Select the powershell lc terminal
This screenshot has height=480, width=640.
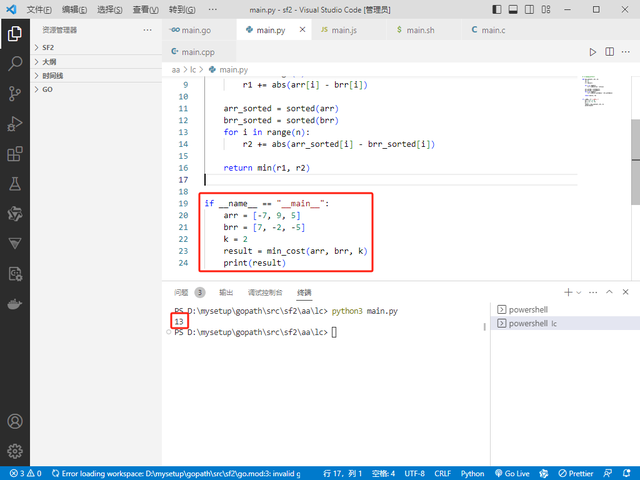(x=565, y=323)
